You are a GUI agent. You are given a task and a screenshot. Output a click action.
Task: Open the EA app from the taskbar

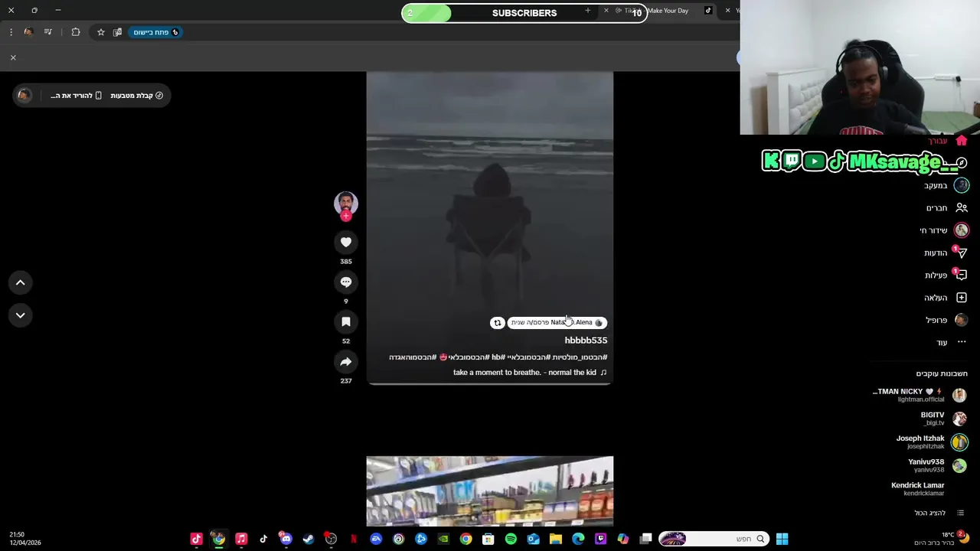(376, 539)
